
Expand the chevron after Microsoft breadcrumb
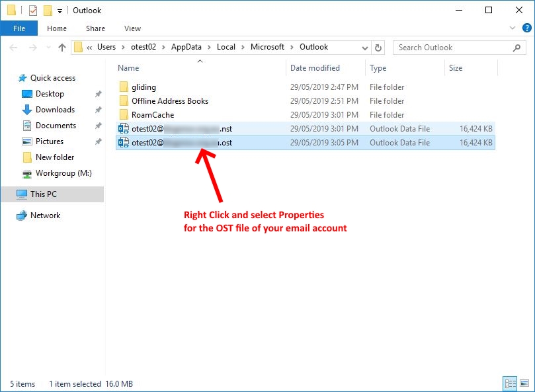coord(292,48)
